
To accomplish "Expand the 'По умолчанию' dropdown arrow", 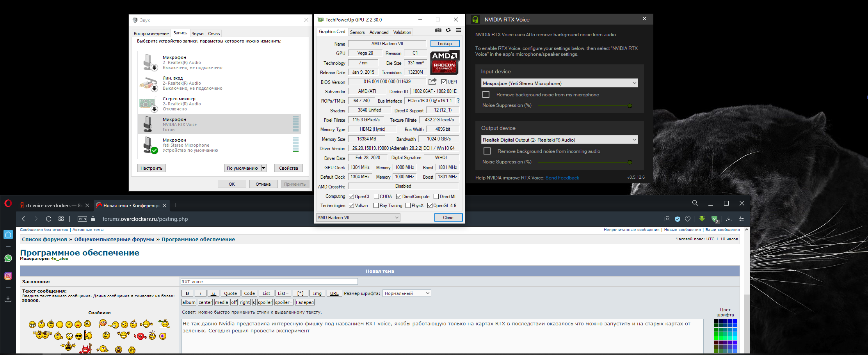I will [263, 168].
